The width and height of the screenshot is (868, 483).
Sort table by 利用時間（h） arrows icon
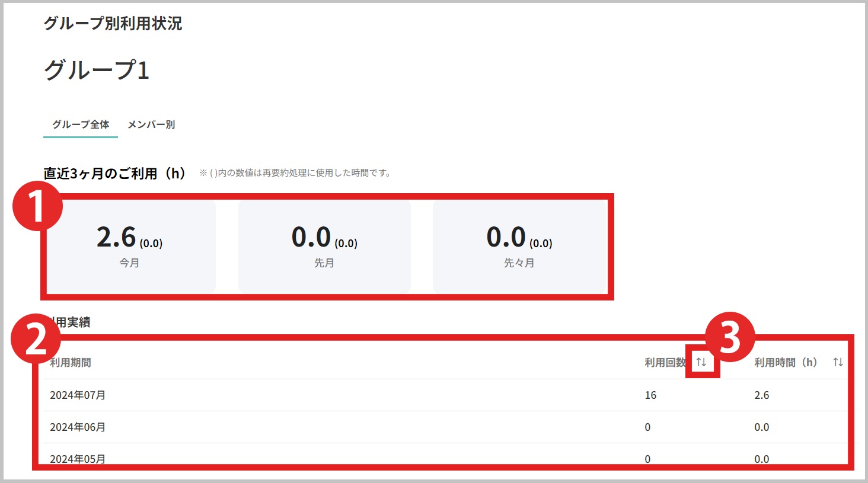click(x=838, y=362)
